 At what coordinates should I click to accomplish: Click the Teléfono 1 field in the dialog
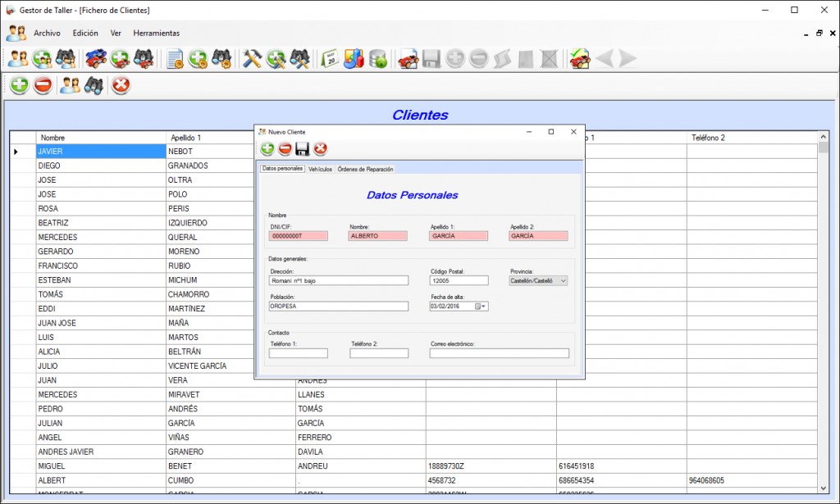click(299, 353)
